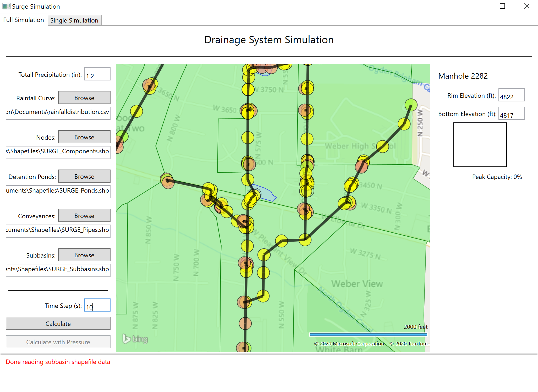Browse for the Subbasins shapefile
This screenshot has height=392, width=538.
coord(84,255)
